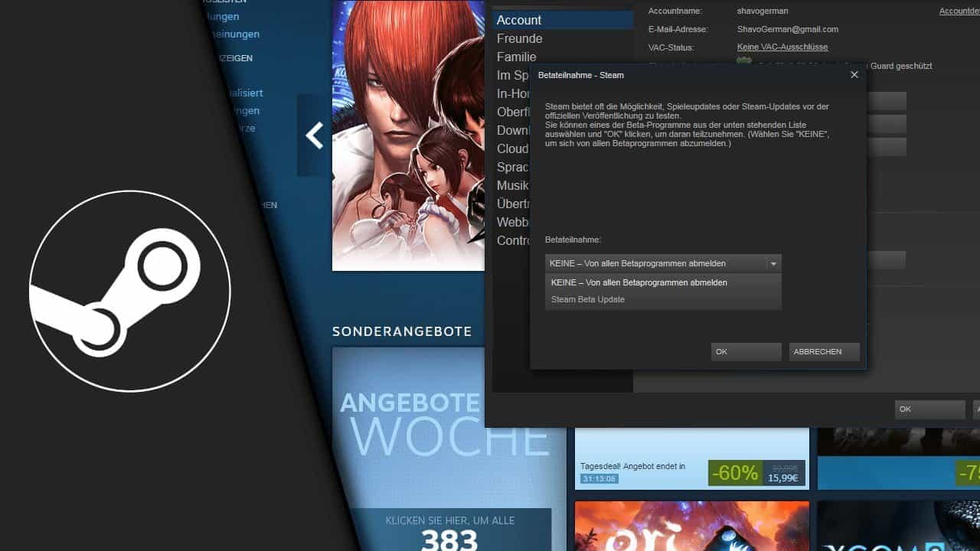Screen dimensions: 980x551
Task: Open the Cloud settings category
Action: coord(511,148)
